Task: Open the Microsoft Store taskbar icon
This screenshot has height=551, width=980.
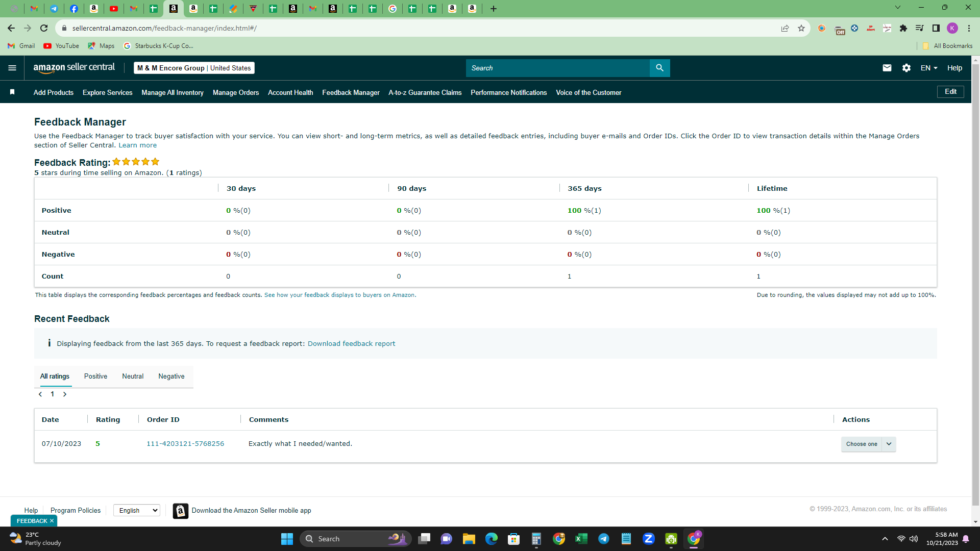Action: click(514, 539)
